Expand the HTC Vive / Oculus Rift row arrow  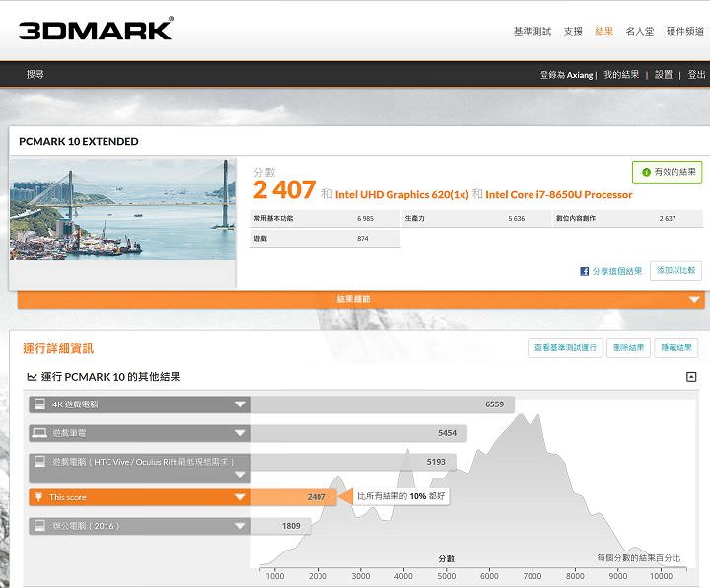click(240, 475)
